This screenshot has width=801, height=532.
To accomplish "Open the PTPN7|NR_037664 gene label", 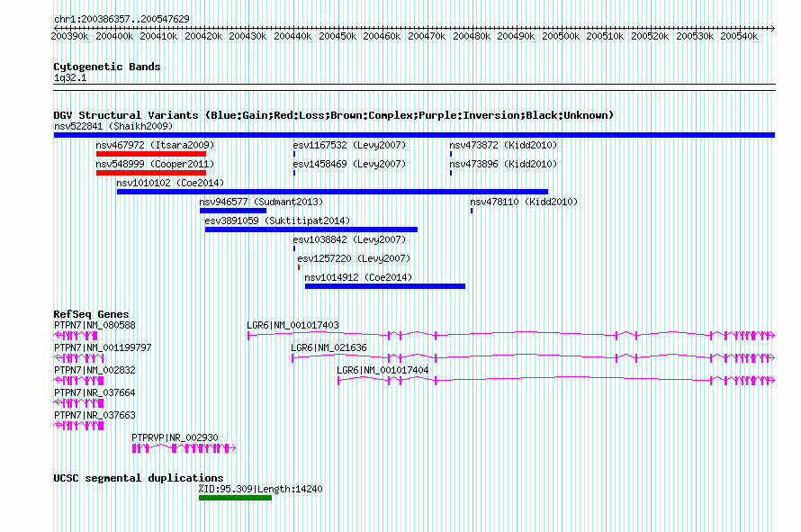I will [x=95, y=392].
